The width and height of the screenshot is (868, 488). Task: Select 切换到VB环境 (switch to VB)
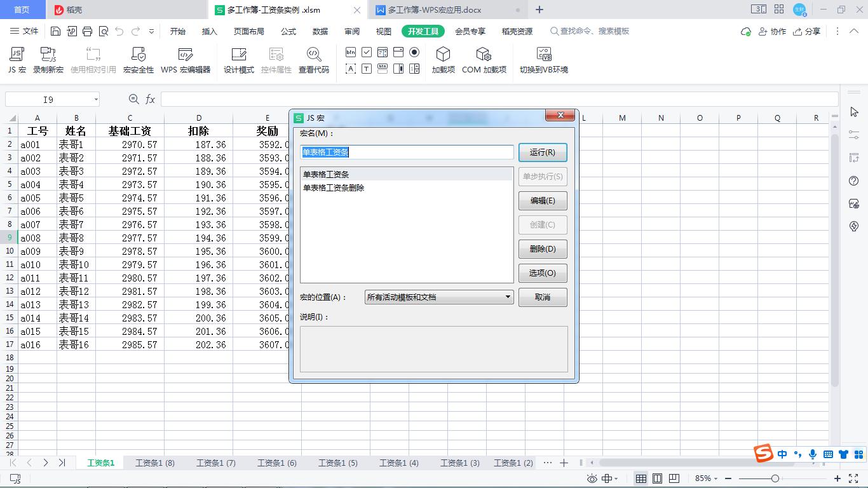click(543, 58)
